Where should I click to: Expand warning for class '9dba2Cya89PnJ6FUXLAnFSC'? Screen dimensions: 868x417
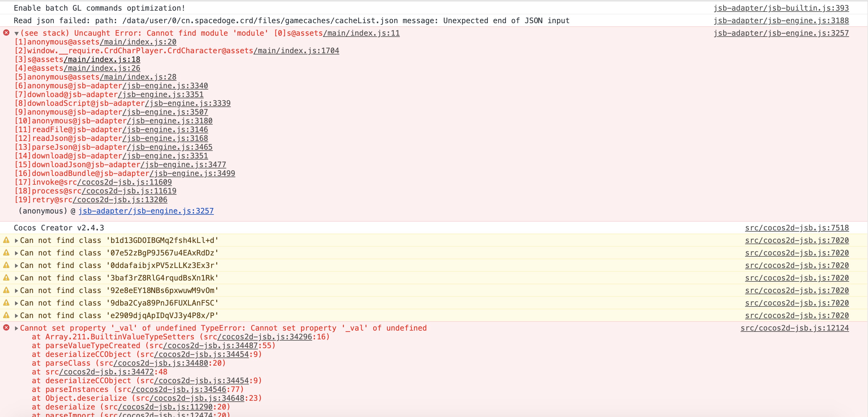(16, 303)
